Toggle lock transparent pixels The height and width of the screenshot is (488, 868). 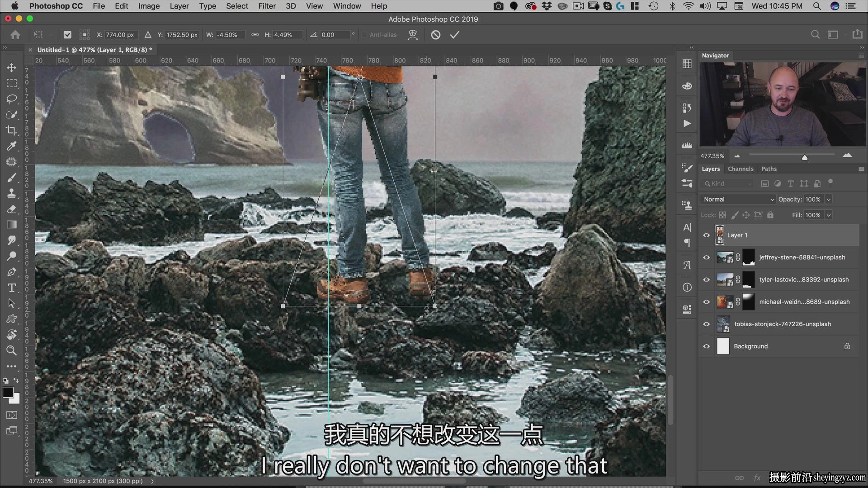[722, 215]
